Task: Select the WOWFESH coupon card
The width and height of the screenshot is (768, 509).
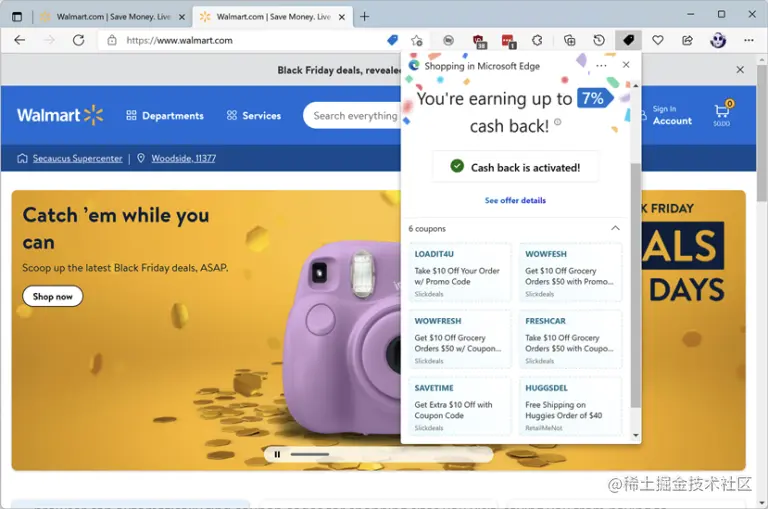Action: click(570, 272)
